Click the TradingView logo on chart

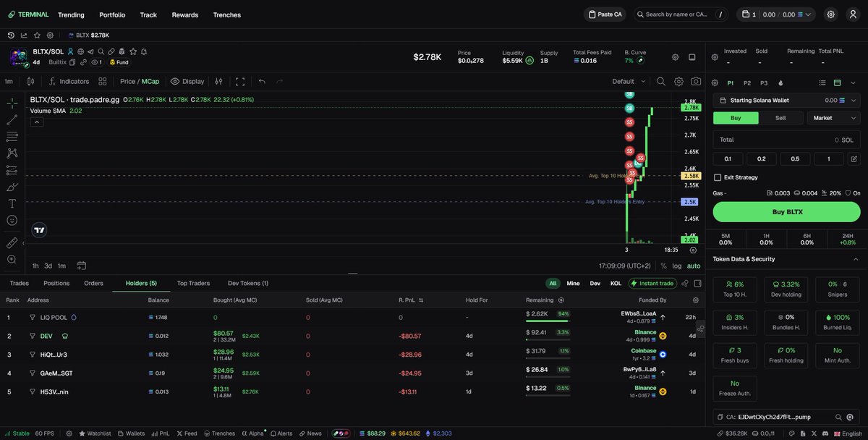point(39,230)
